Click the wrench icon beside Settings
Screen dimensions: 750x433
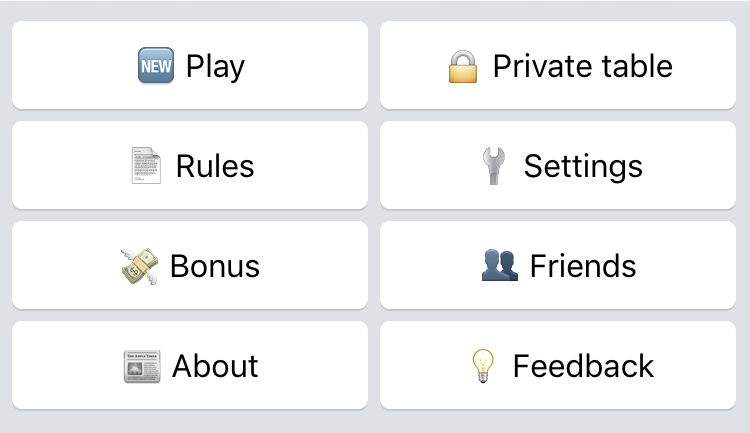point(494,166)
